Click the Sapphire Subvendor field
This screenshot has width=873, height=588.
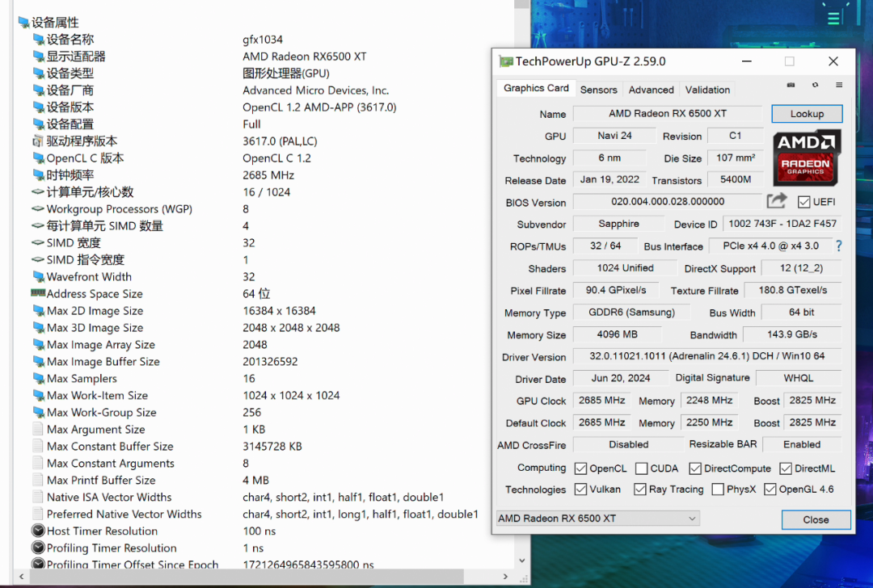pos(618,224)
